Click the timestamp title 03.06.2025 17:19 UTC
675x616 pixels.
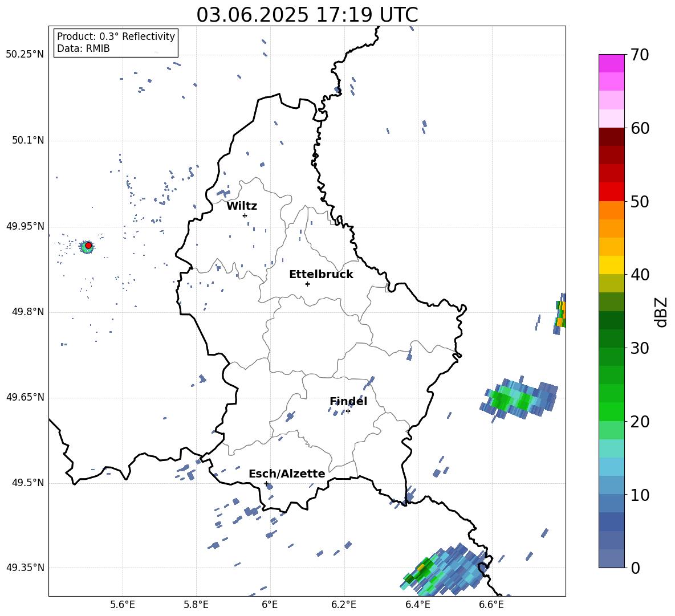pos(307,15)
